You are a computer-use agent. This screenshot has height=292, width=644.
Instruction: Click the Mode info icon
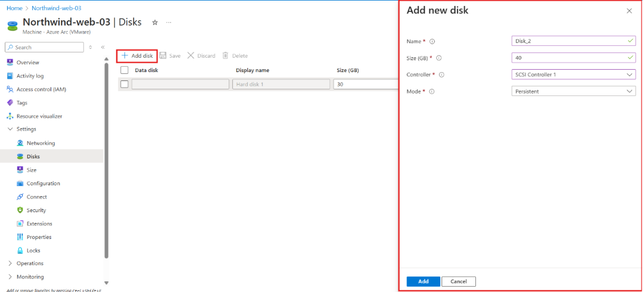tap(432, 92)
